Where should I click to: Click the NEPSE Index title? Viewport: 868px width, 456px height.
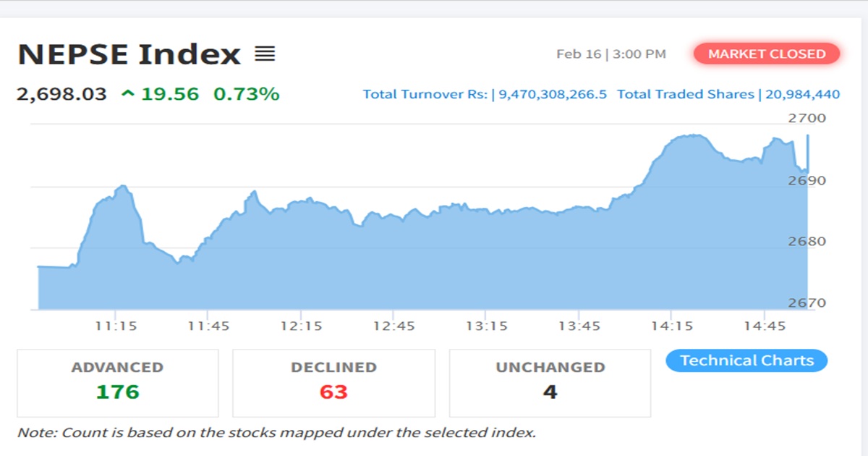coord(129,54)
